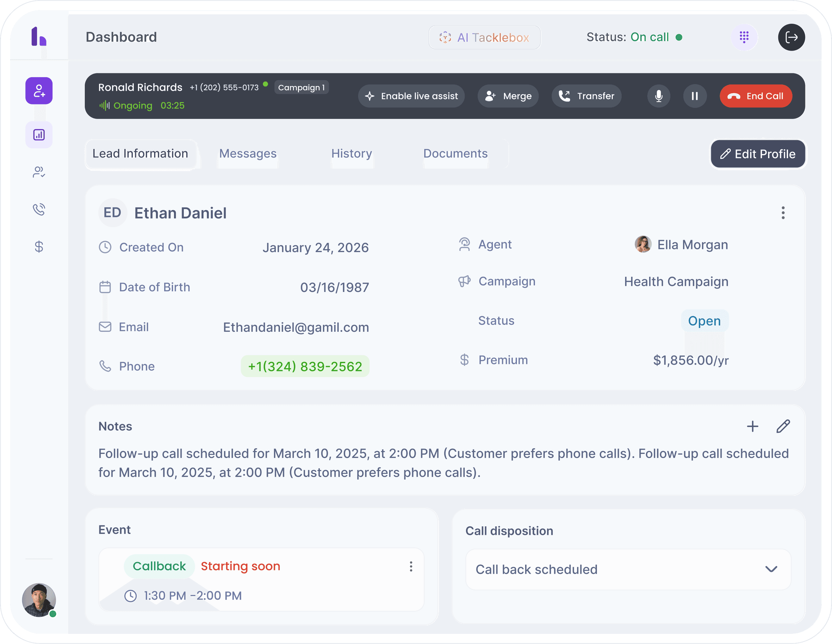832x644 pixels.
Task: Select the calls icon in the sidebar
Action: coord(39,209)
